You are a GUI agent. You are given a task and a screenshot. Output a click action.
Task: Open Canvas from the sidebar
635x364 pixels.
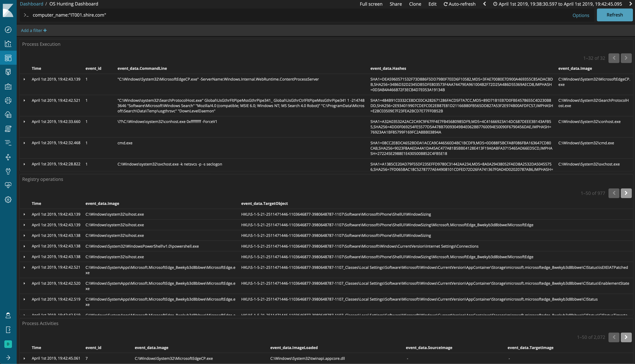tap(8, 86)
